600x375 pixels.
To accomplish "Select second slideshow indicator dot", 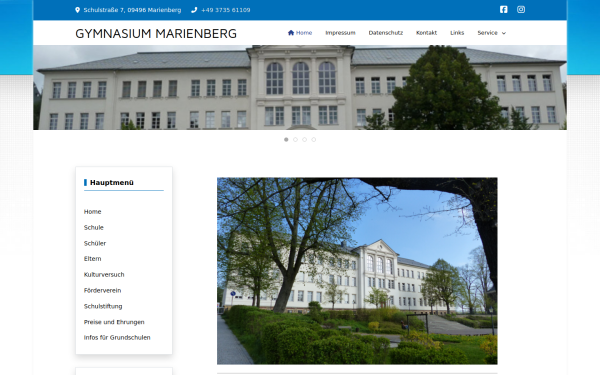I will 295,140.
